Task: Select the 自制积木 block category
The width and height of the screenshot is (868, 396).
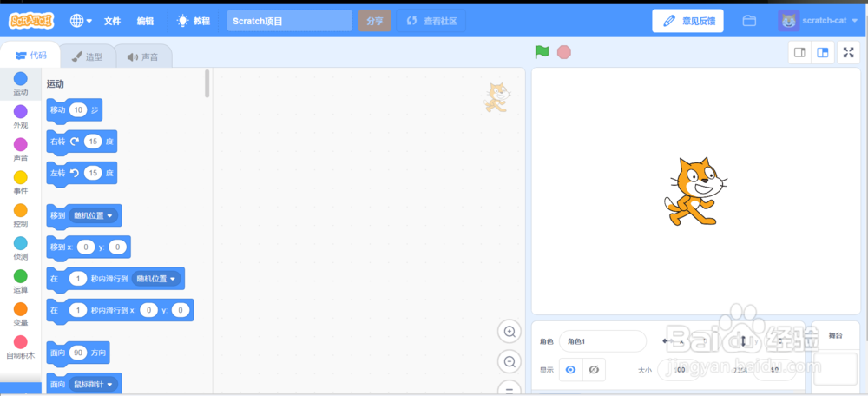Action: click(x=21, y=347)
